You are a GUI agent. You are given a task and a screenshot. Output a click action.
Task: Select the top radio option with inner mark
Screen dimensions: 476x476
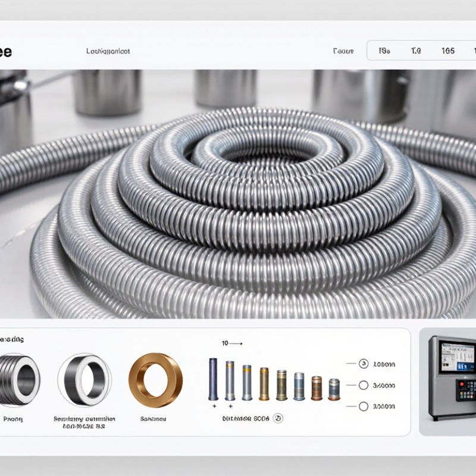pyautogui.click(x=364, y=364)
